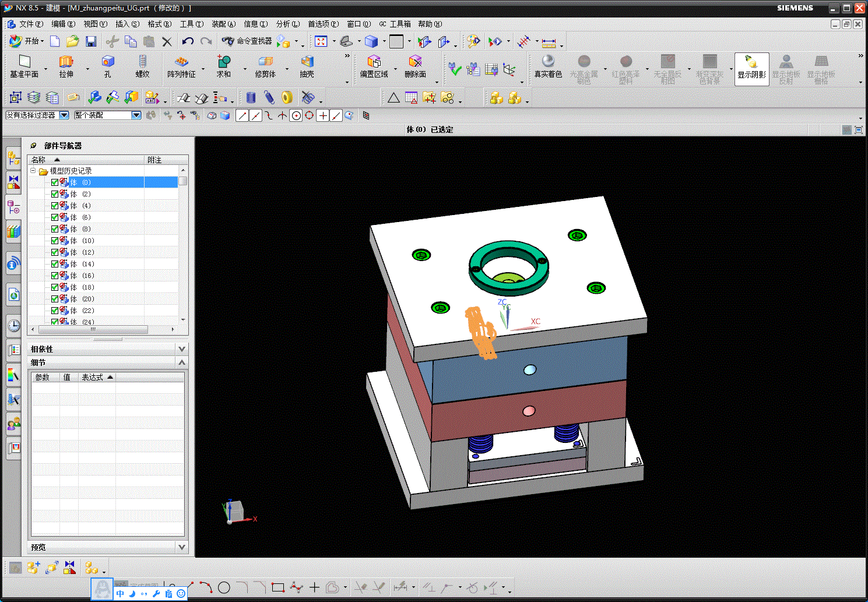
Task: Open the 整个装配 scope dropdown
Action: pyautogui.click(x=136, y=115)
